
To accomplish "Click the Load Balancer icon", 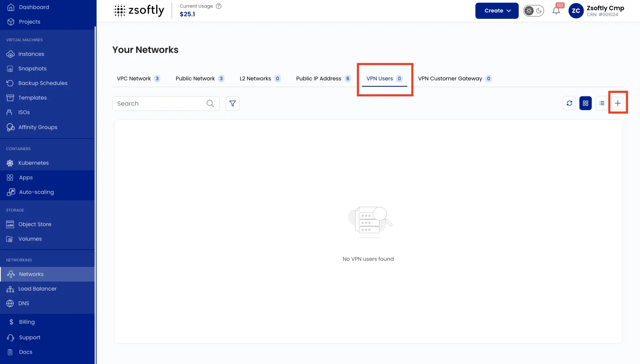I will pyautogui.click(x=10, y=289).
